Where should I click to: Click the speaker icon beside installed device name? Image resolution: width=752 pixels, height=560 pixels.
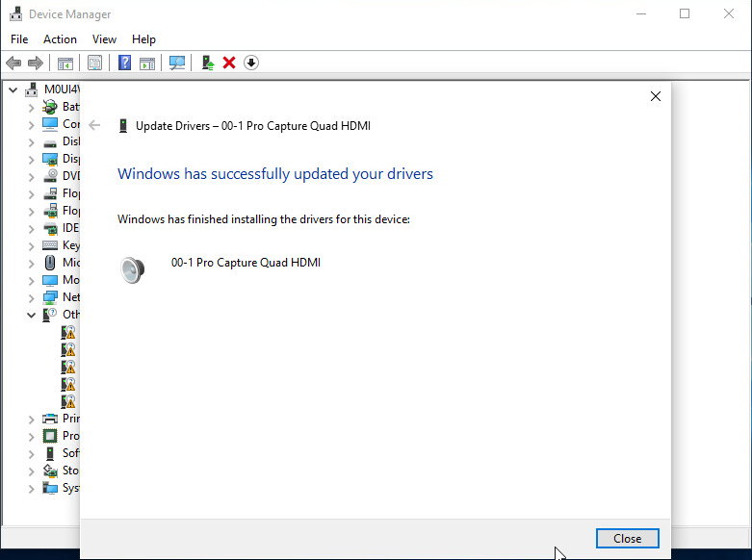(132, 269)
